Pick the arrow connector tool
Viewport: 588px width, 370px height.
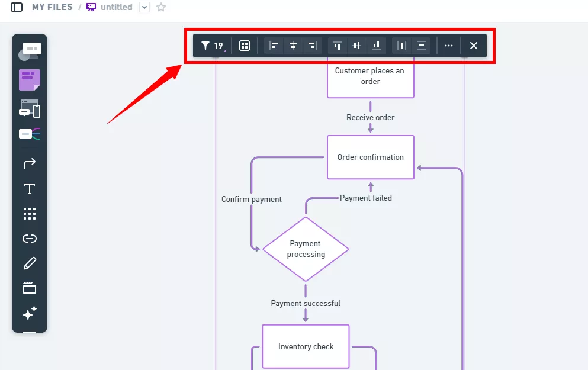[30, 163]
